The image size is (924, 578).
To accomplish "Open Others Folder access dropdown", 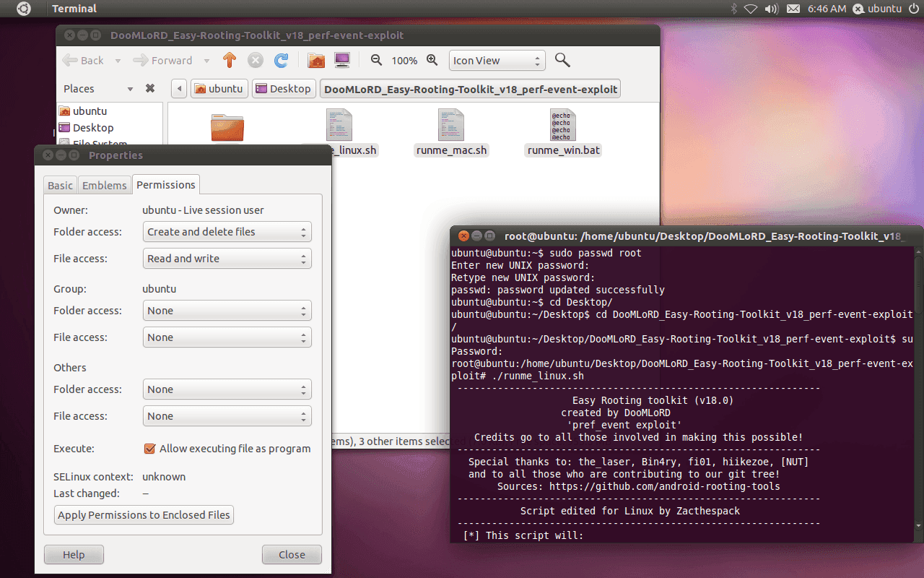I will pos(227,389).
